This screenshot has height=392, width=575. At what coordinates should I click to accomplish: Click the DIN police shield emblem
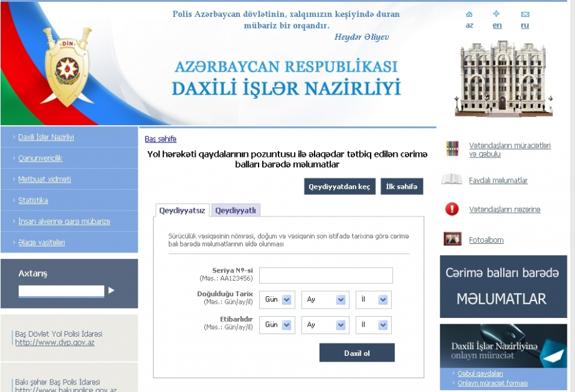[68, 68]
